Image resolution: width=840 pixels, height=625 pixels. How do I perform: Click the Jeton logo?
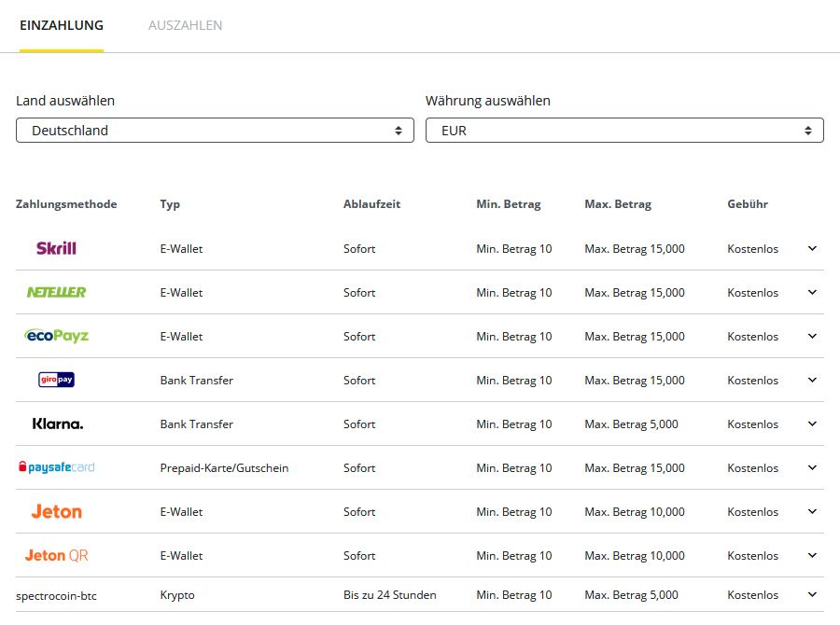(x=56, y=511)
